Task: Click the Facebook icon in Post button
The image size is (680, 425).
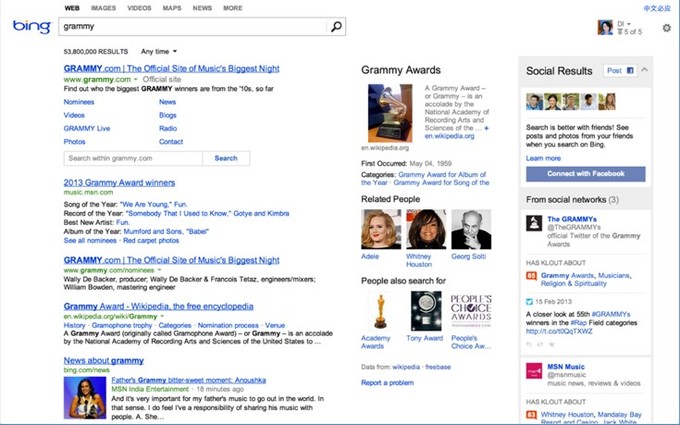Action: coord(630,70)
